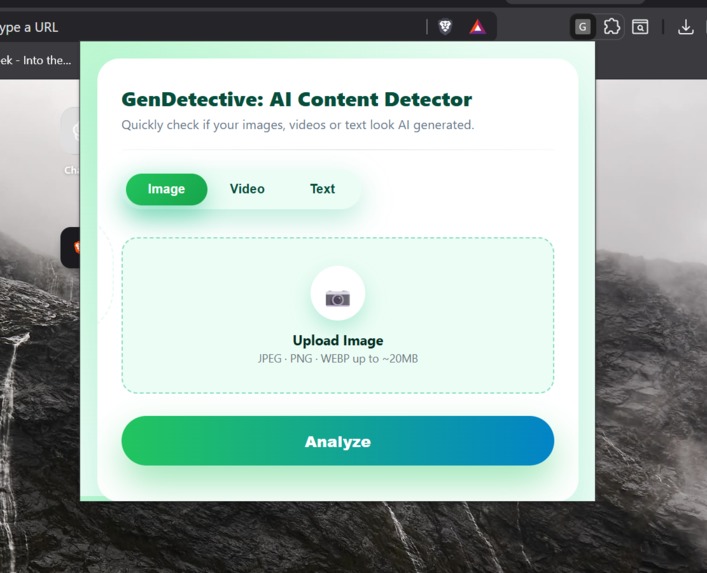Click the Analyze button
This screenshot has height=573, width=707.
338,441
